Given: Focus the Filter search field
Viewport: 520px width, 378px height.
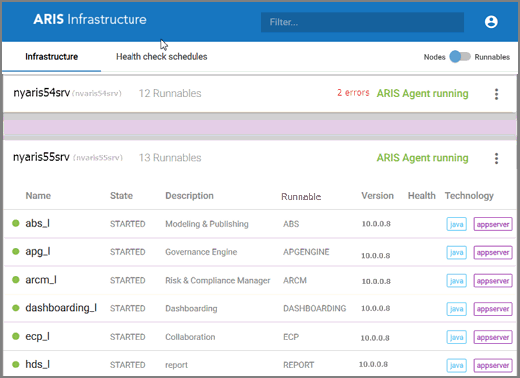Looking at the screenshot, I should coord(362,22).
